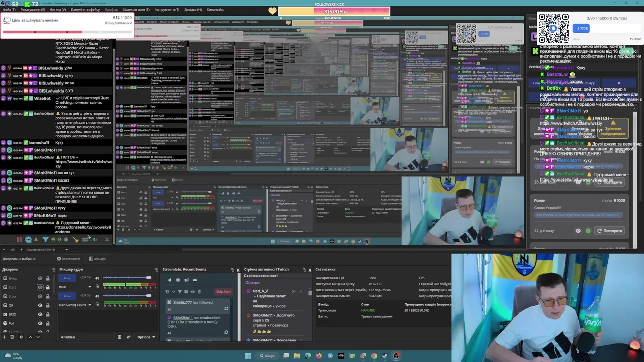Open the Вигляд (V) menu
The width and height of the screenshot is (644, 362).
[x=58, y=10]
